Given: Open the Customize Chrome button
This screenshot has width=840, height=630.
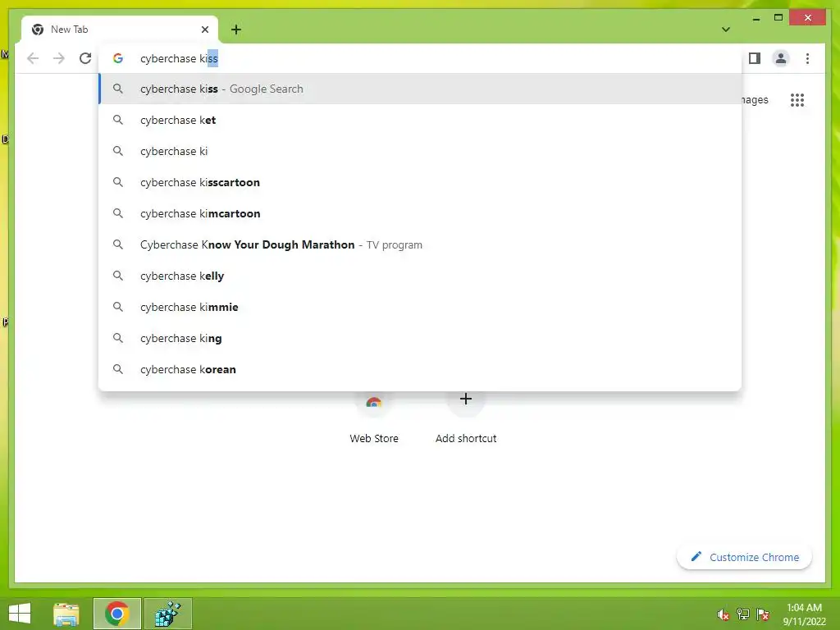Looking at the screenshot, I should pyautogui.click(x=744, y=557).
